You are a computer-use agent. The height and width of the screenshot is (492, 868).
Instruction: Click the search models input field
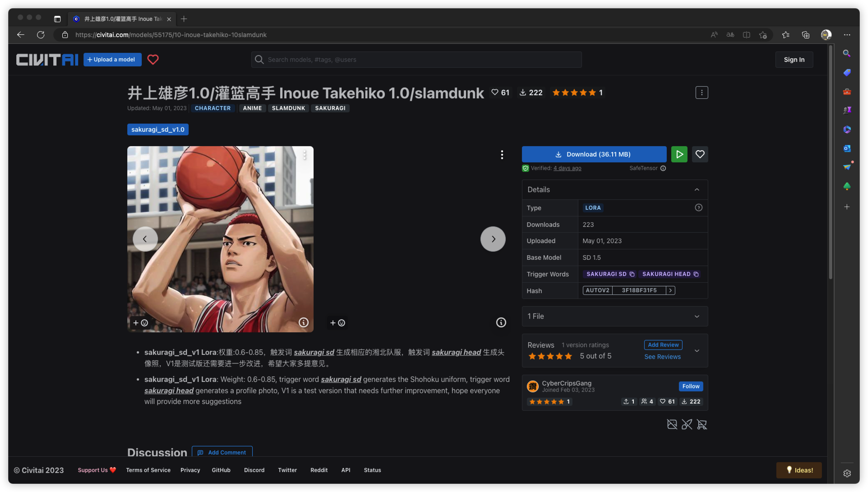(416, 60)
